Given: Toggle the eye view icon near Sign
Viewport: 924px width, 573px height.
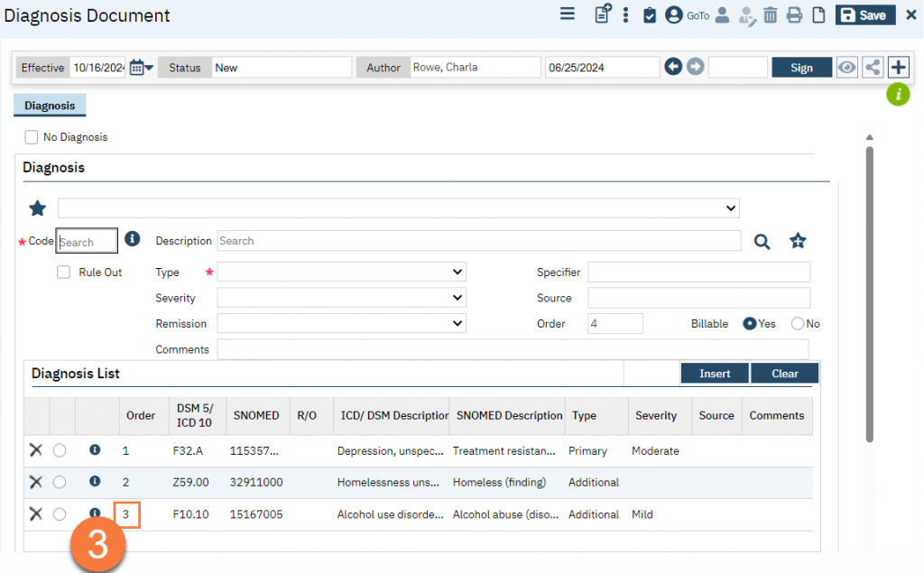Looking at the screenshot, I should [846, 68].
